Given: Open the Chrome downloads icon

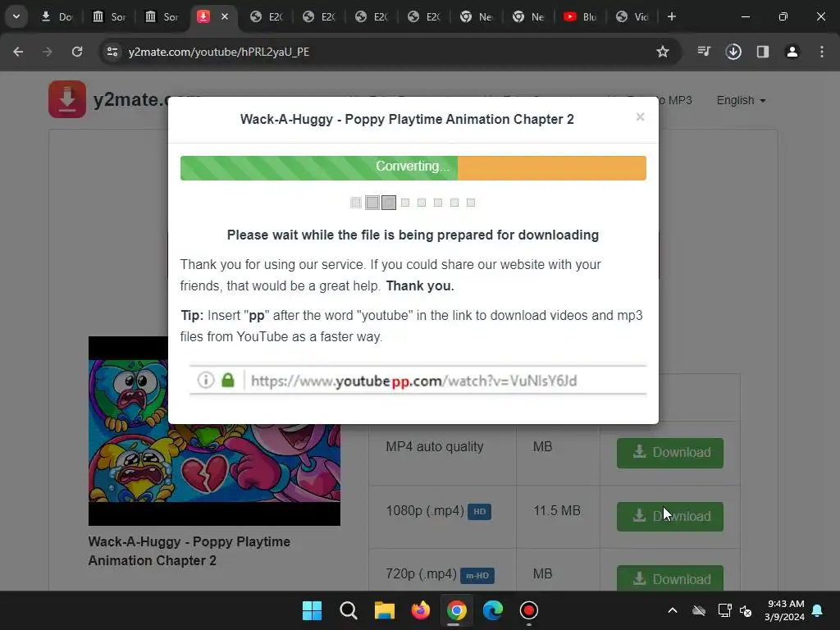Looking at the screenshot, I should coord(733,52).
